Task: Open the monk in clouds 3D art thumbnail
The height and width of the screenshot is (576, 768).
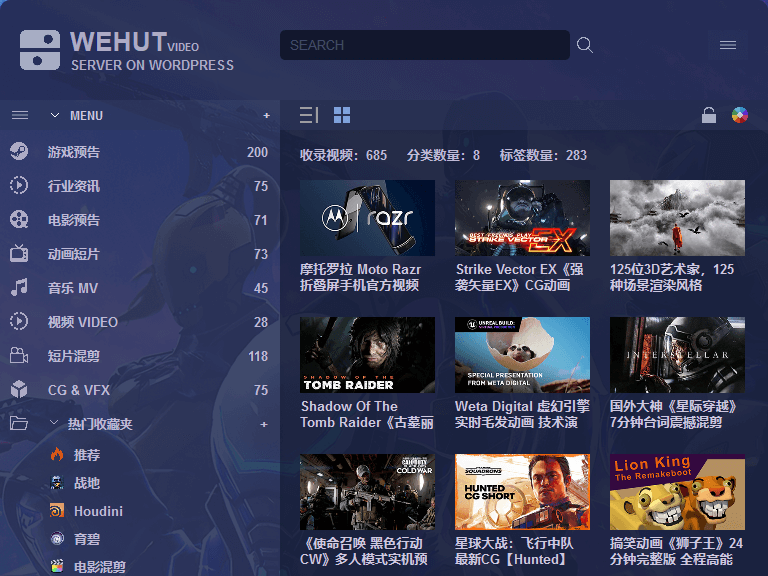Action: coord(677,218)
